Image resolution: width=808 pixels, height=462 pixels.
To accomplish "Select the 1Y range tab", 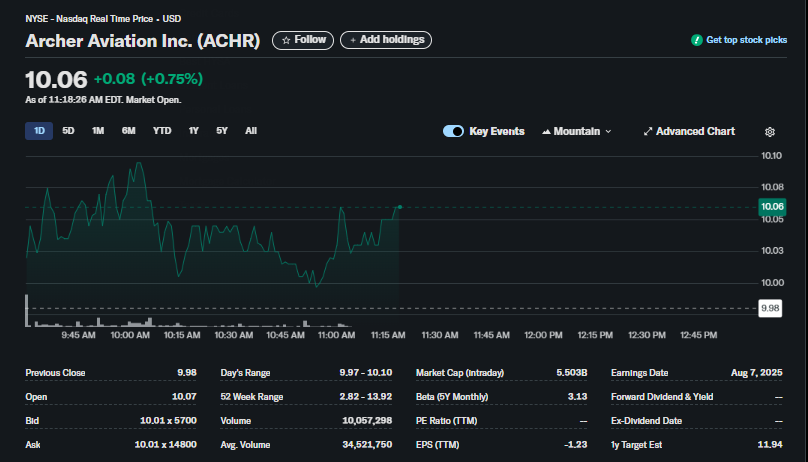I will coord(193,131).
